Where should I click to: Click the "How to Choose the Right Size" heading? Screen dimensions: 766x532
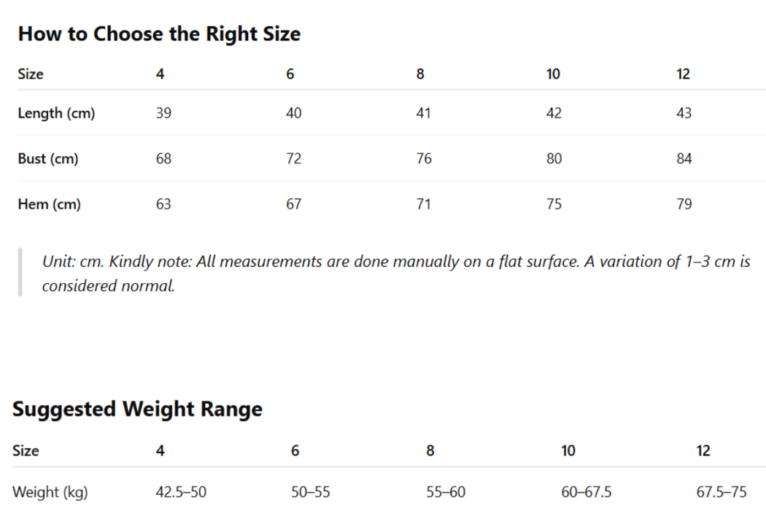tap(159, 34)
